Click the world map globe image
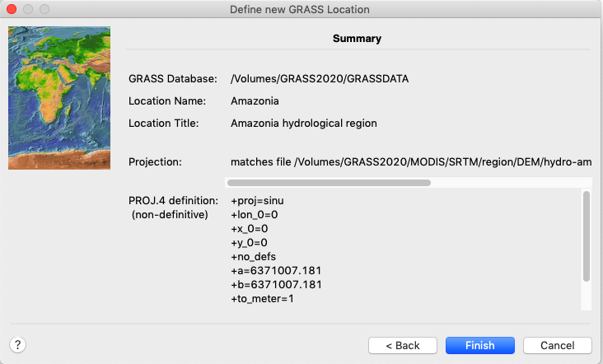This screenshot has height=364, width=603. pos(58,98)
